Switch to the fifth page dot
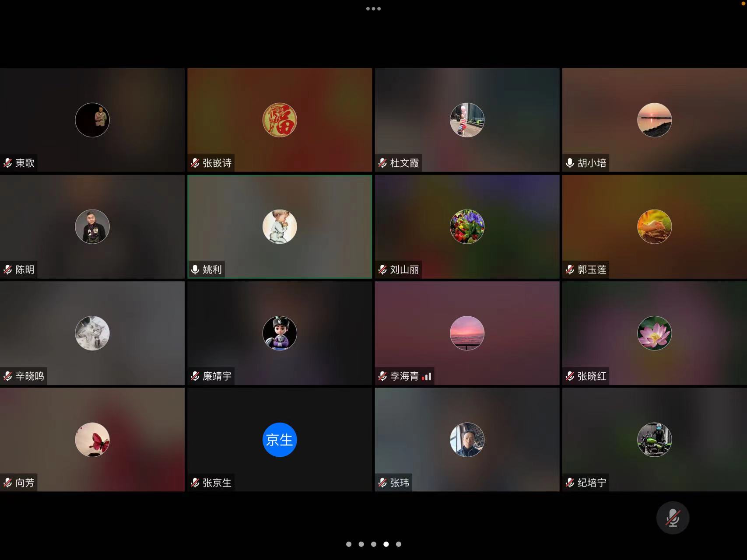The height and width of the screenshot is (560, 747). (398, 544)
